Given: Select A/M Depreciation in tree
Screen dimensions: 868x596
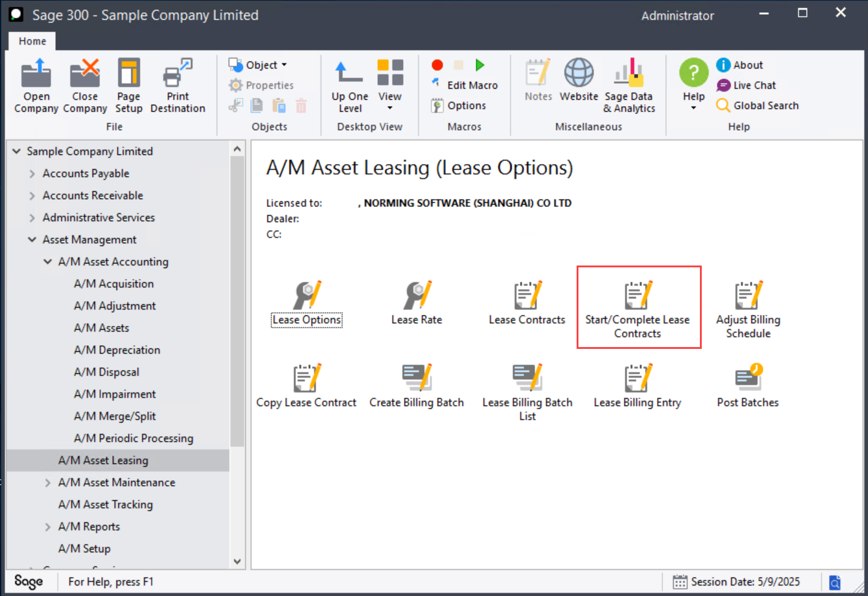Looking at the screenshot, I should [117, 350].
